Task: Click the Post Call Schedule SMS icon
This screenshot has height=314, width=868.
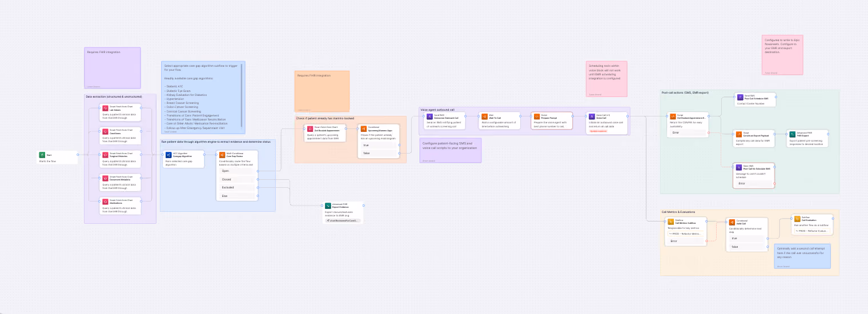Action: [740, 98]
